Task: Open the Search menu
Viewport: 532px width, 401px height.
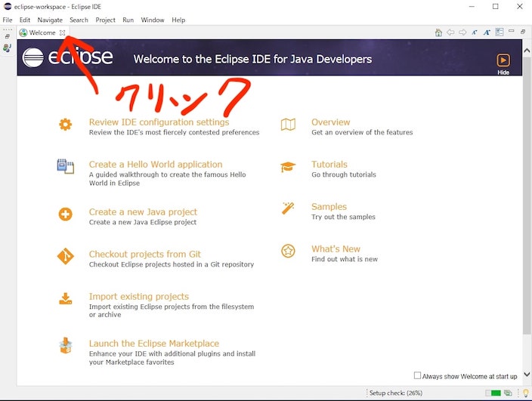Action: (79, 20)
